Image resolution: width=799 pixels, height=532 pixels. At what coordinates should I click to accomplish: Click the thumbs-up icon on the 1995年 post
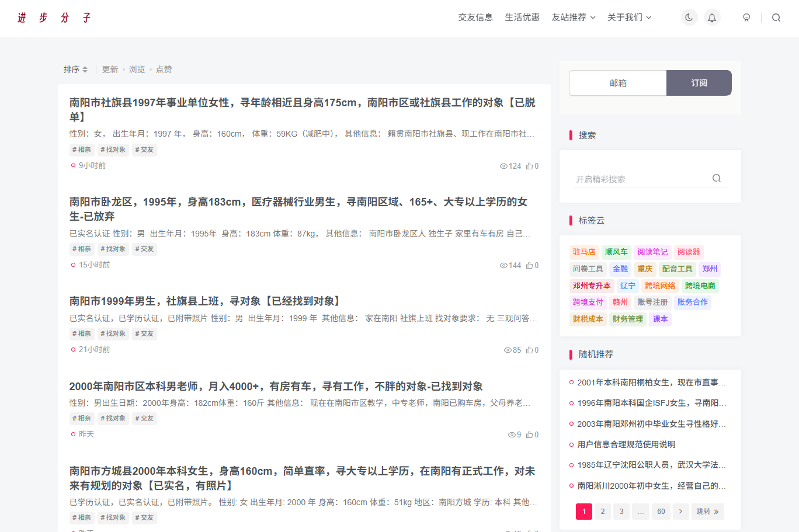529,265
